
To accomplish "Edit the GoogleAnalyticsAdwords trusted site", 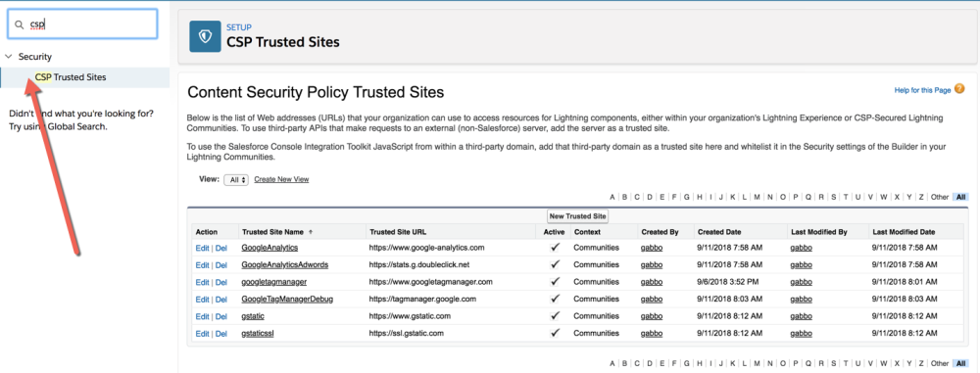I will 202,265.
